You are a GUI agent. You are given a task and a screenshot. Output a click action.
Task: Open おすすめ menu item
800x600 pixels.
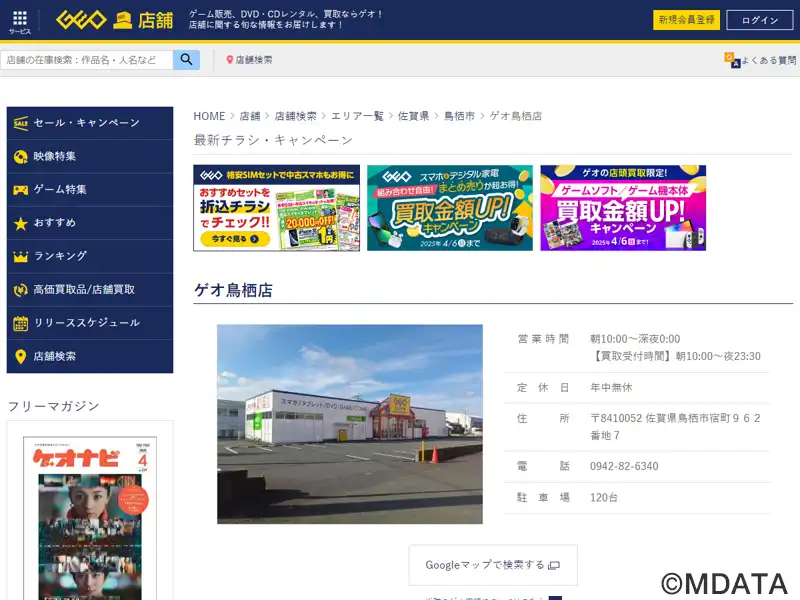[x=90, y=223]
